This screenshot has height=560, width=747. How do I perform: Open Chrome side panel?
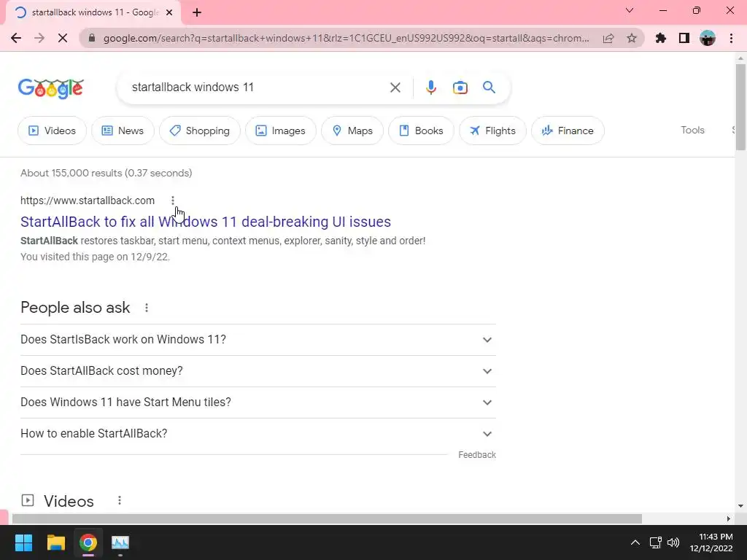(684, 38)
